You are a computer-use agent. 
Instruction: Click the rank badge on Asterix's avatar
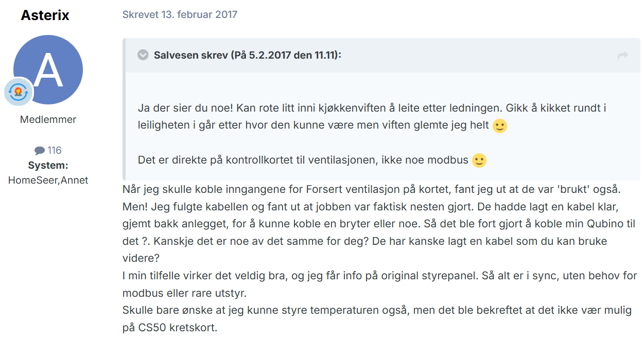click(19, 92)
